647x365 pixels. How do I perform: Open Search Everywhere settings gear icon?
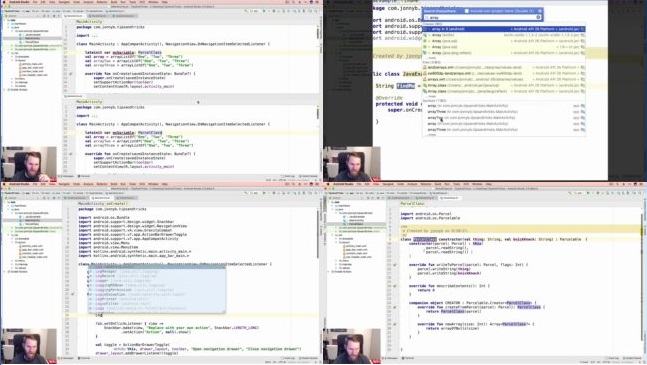[539, 11]
